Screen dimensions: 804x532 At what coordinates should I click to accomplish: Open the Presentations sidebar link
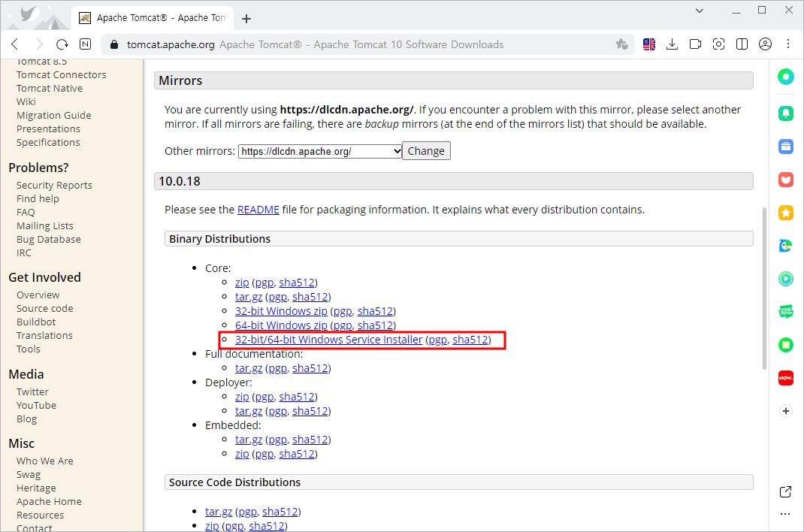(x=48, y=128)
